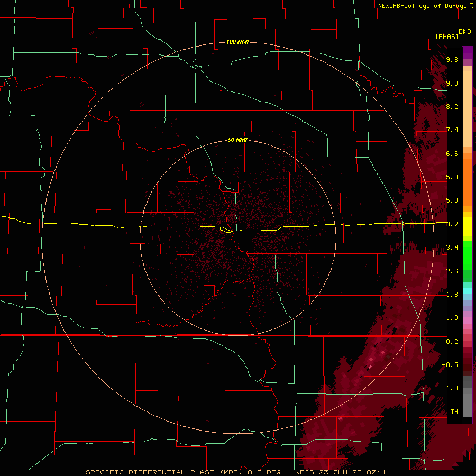Image resolution: width=476 pixels, height=476 pixels.
Task: Click the 1.8 scale label
Action: point(452,295)
